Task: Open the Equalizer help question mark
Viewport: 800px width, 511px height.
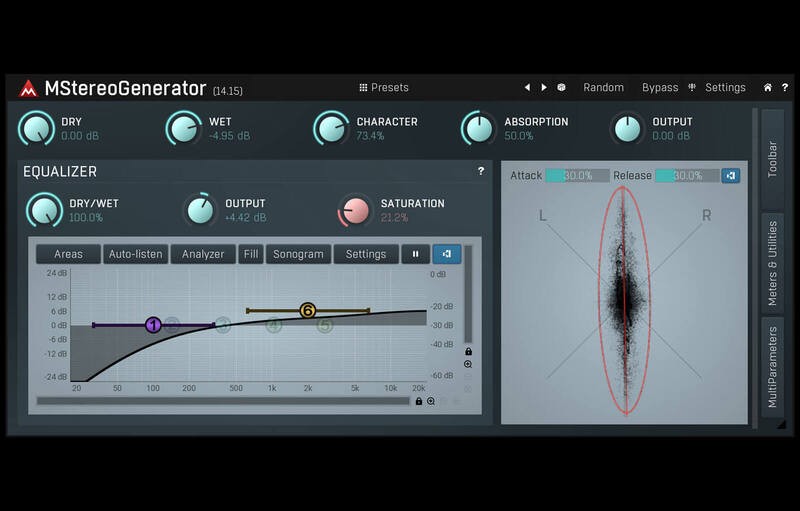Action: (481, 171)
